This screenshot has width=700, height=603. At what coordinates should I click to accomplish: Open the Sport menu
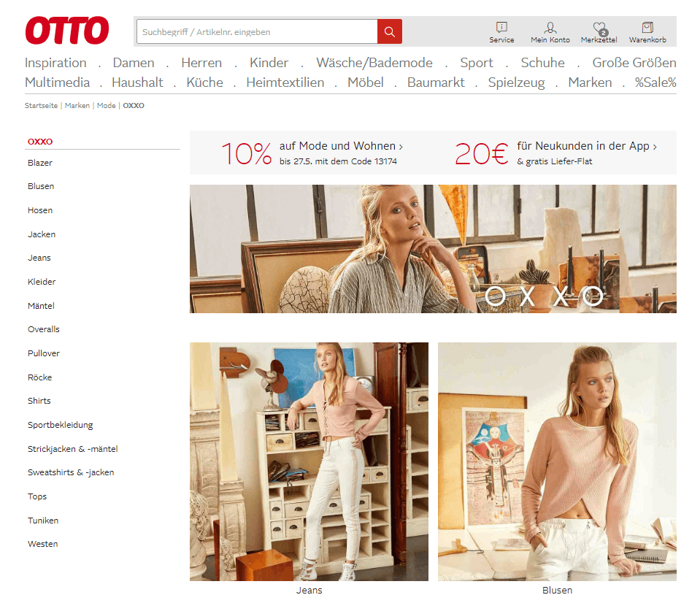(477, 63)
